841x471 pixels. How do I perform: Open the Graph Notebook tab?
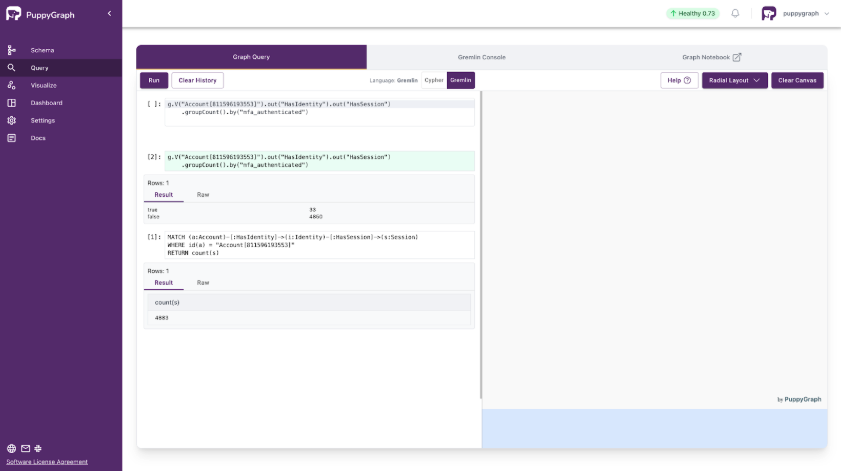click(x=711, y=57)
